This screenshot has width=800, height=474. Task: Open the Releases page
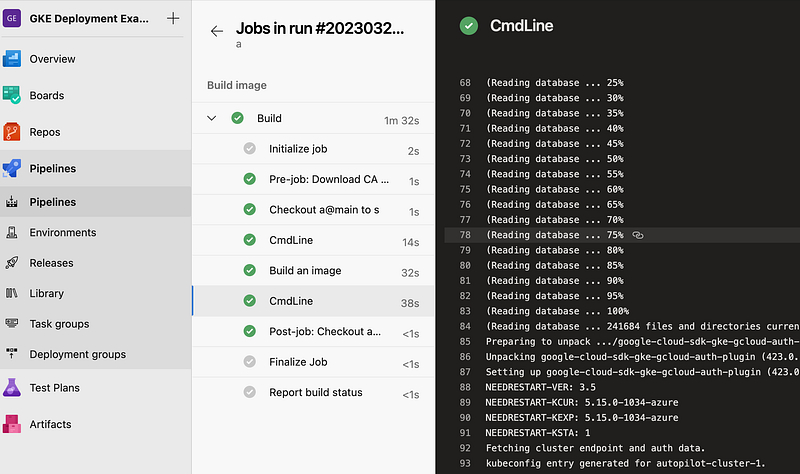point(52,263)
